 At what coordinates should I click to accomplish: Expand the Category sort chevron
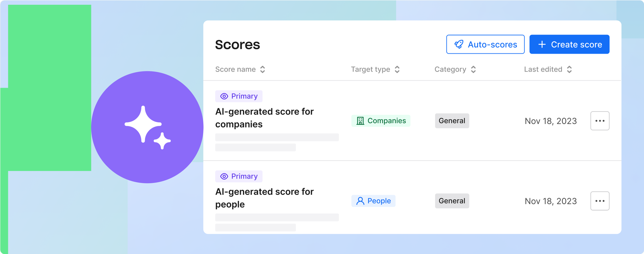(473, 69)
